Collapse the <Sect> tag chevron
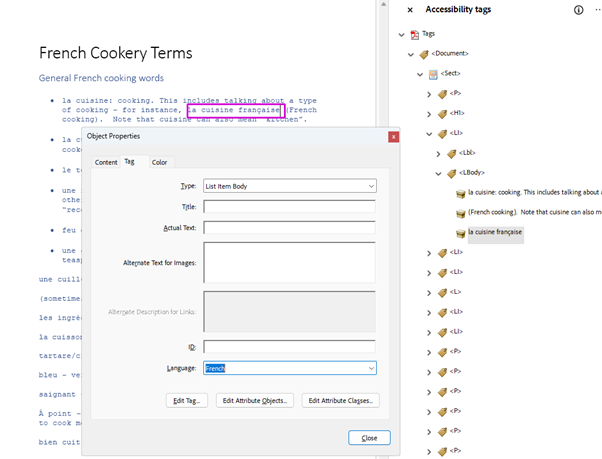 click(x=420, y=74)
